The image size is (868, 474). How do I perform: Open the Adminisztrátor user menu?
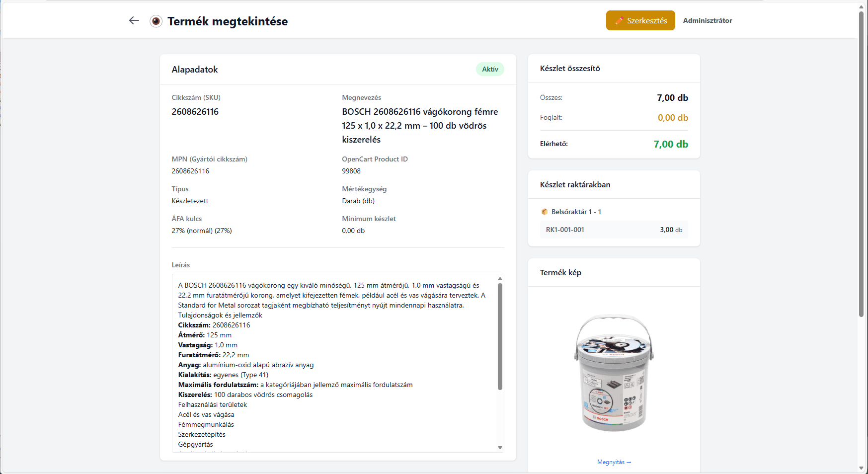click(707, 20)
